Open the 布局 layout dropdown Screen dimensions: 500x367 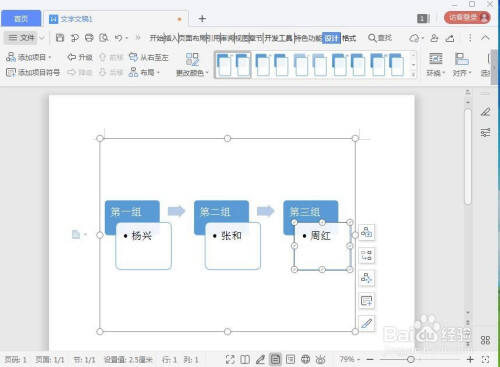[x=144, y=72]
